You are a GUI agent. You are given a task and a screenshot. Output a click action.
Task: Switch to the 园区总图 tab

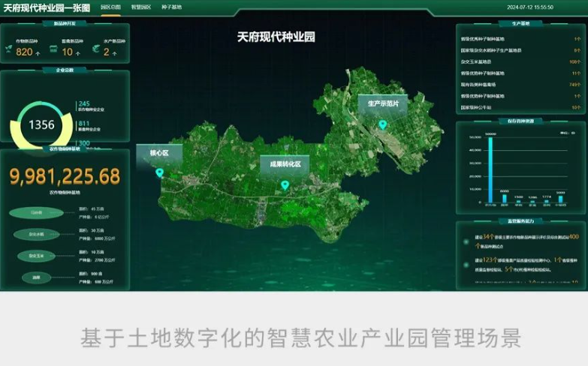click(x=110, y=7)
